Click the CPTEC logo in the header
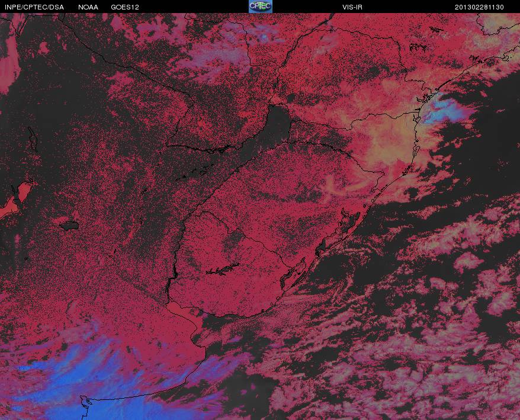 [x=261, y=7]
